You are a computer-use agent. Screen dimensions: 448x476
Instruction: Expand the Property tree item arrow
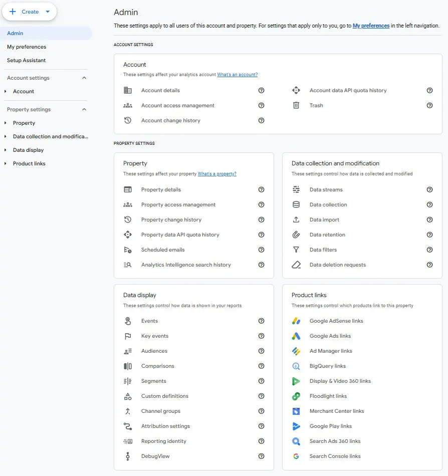[x=5, y=123]
